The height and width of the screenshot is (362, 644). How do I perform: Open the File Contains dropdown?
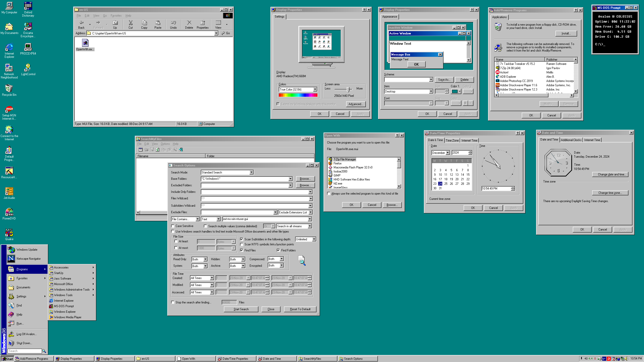(x=197, y=219)
